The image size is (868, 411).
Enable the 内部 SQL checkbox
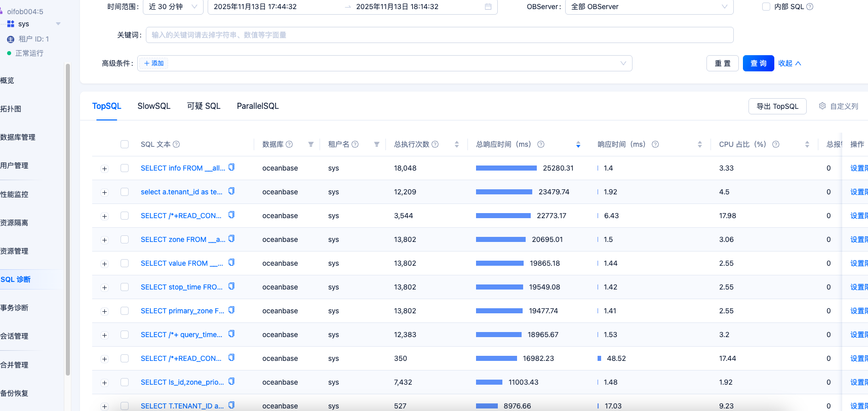coord(766,7)
